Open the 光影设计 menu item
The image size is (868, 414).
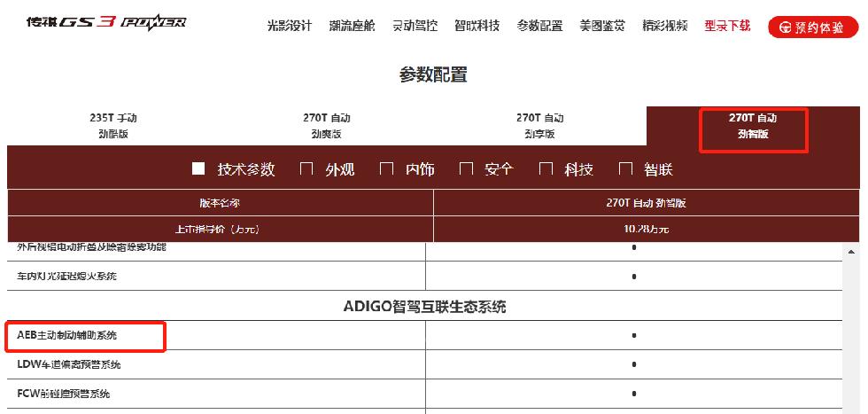click(289, 26)
